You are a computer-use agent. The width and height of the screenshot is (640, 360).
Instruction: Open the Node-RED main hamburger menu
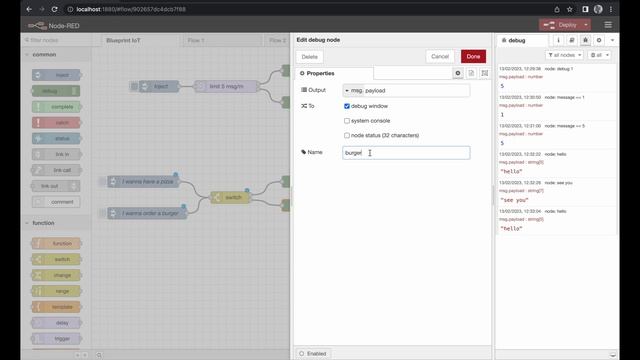tap(608, 25)
